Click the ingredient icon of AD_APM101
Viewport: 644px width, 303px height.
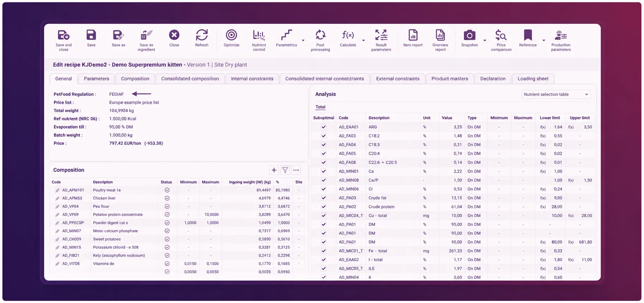click(57, 190)
